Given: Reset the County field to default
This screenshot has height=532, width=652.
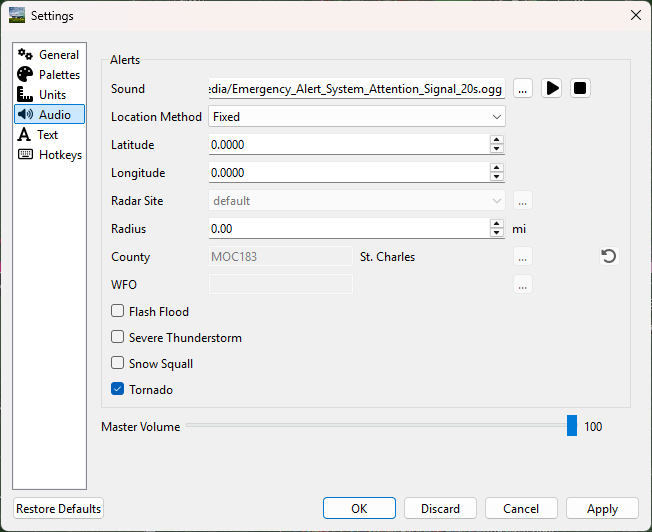Looking at the screenshot, I should coord(609,256).
